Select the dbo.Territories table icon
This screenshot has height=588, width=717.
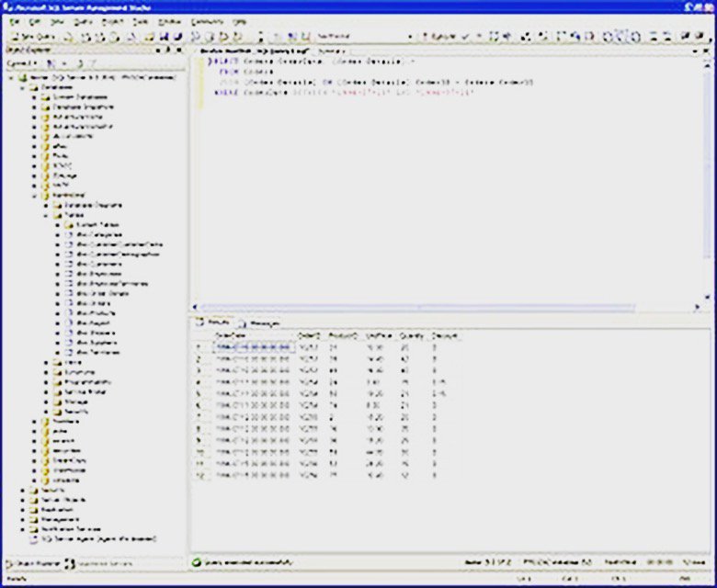tap(69, 353)
